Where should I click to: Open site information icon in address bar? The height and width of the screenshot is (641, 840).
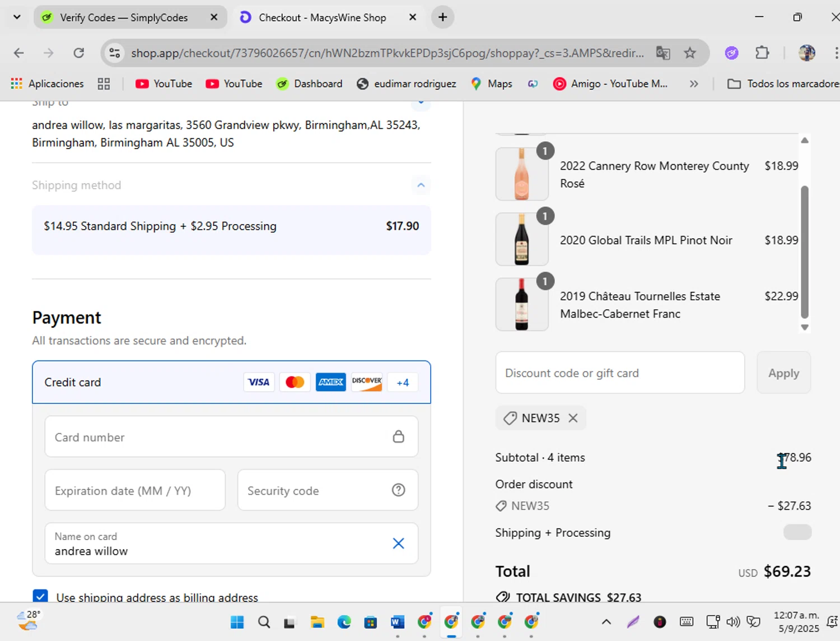[x=115, y=53]
